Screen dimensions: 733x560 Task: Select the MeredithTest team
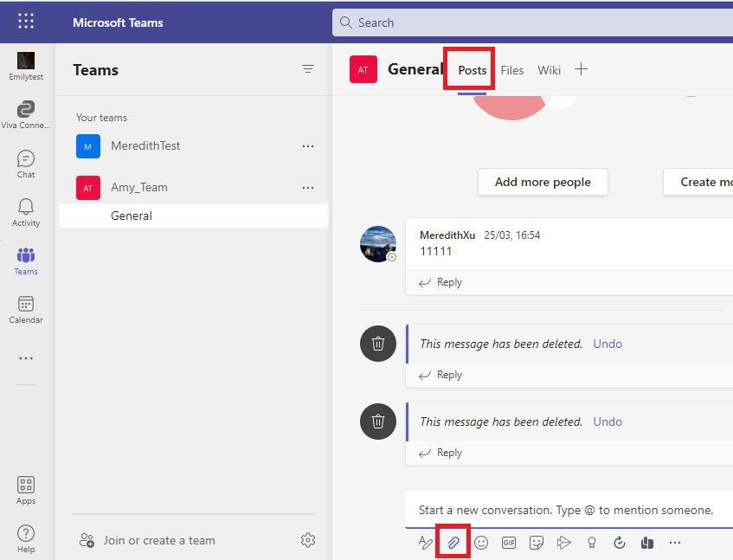click(194, 146)
